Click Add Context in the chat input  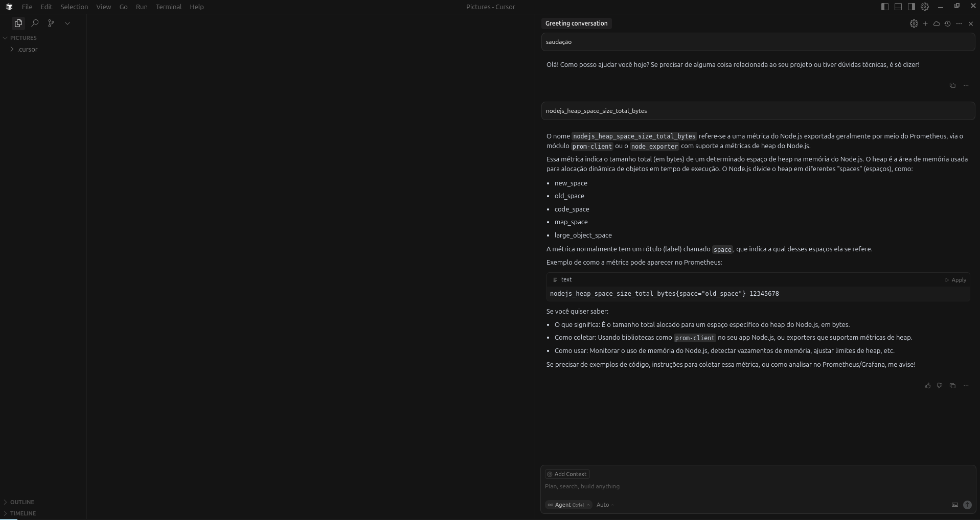coord(566,474)
